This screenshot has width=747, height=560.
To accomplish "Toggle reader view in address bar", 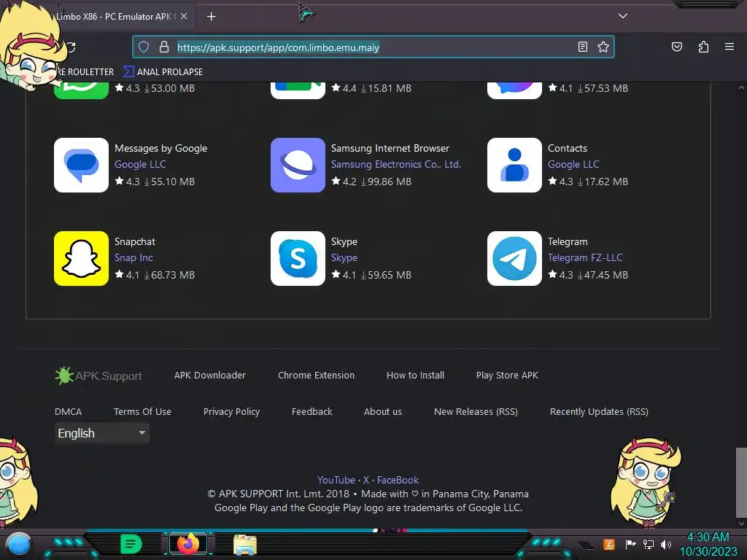I will 582,47.
